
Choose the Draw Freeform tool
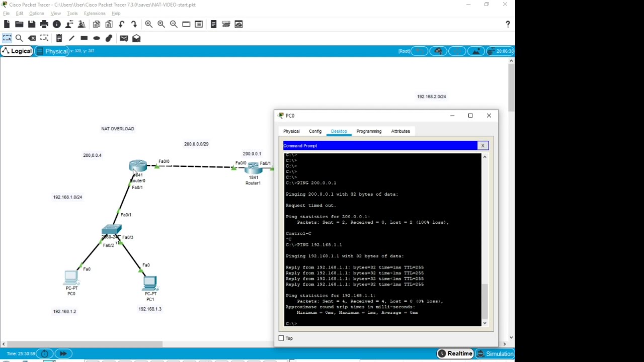tap(109, 38)
